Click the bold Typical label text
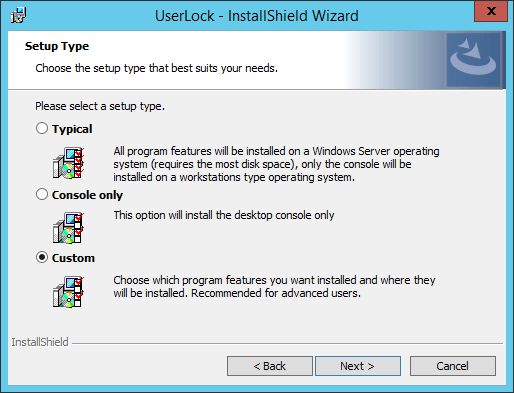Image resolution: width=514 pixels, height=393 pixels. point(72,129)
